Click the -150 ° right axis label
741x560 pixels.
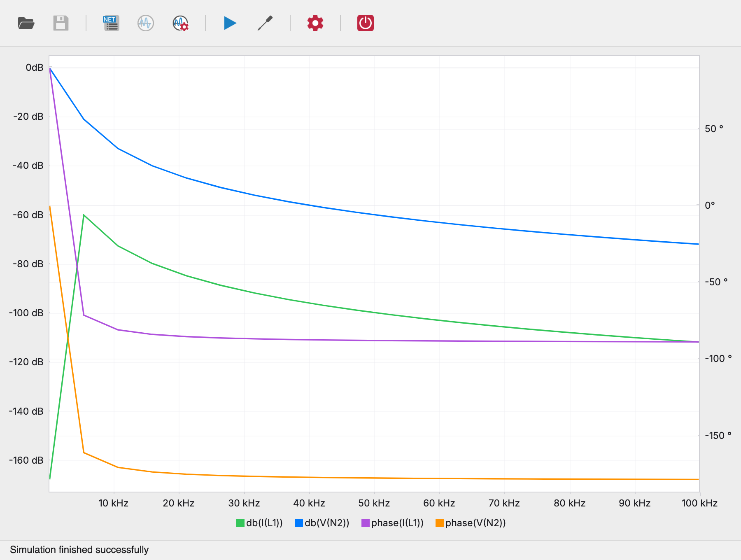(x=718, y=436)
